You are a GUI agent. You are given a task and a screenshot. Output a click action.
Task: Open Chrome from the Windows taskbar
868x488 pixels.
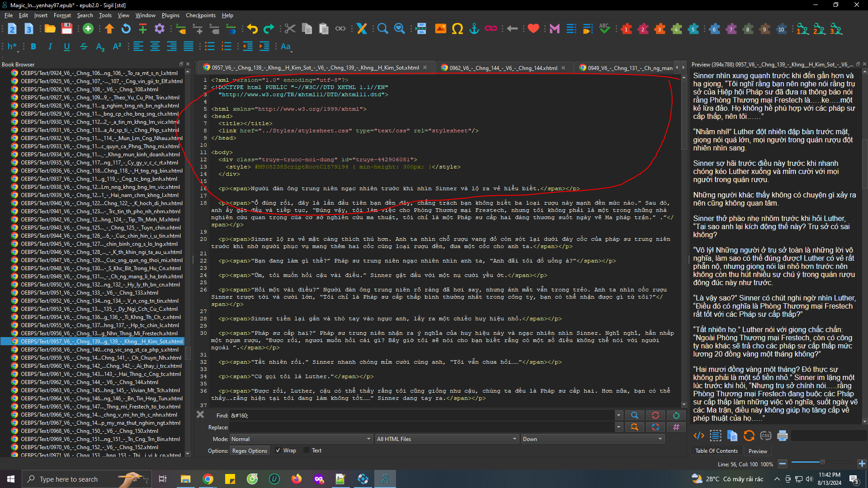point(208,479)
